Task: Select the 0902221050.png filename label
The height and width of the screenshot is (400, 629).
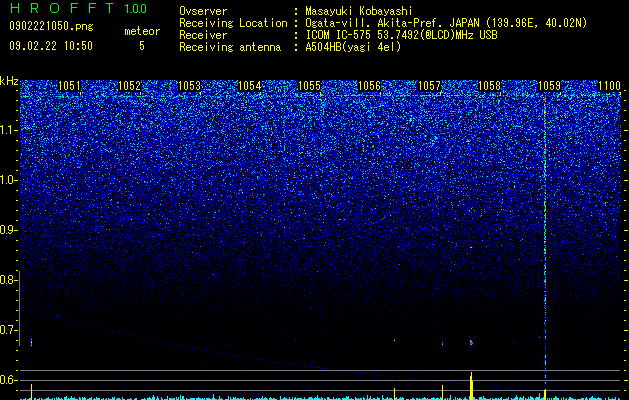Action: [51, 26]
